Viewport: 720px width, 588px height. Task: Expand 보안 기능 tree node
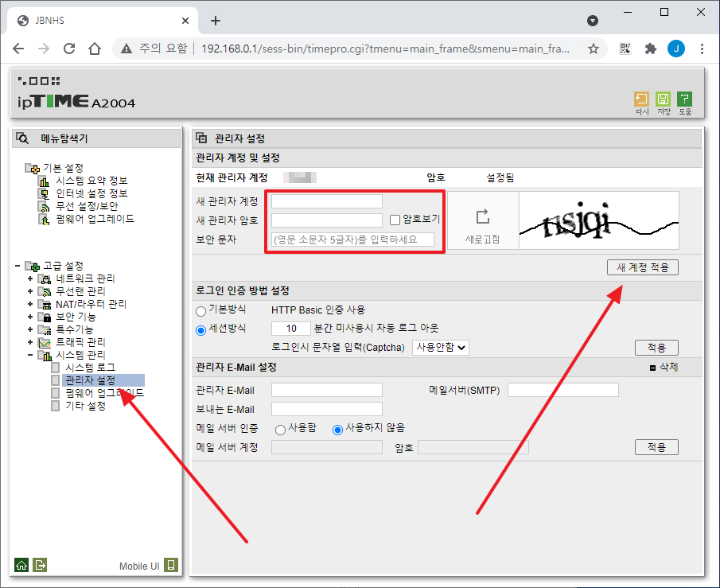[30, 317]
